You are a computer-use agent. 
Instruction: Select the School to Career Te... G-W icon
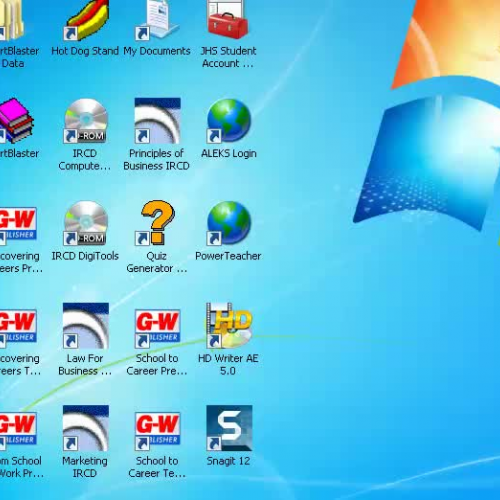click(157, 431)
